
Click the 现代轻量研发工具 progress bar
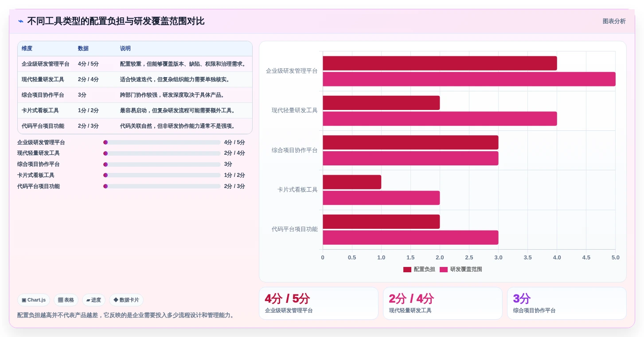coord(162,153)
